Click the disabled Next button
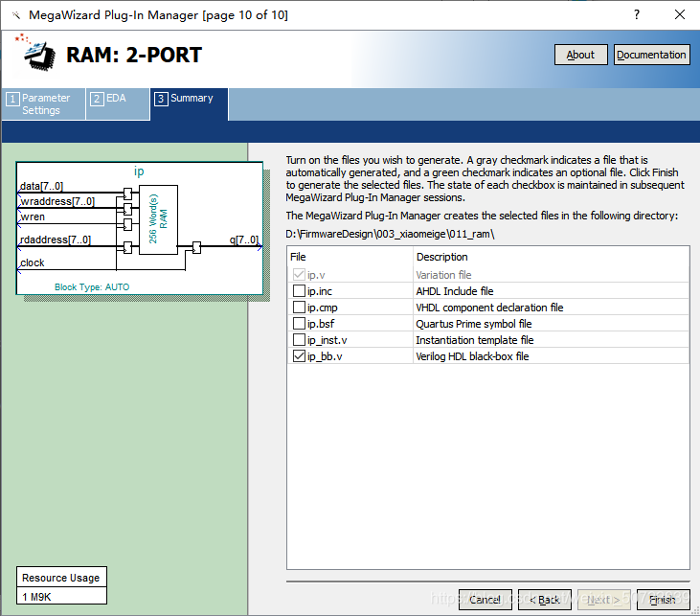 point(603,600)
